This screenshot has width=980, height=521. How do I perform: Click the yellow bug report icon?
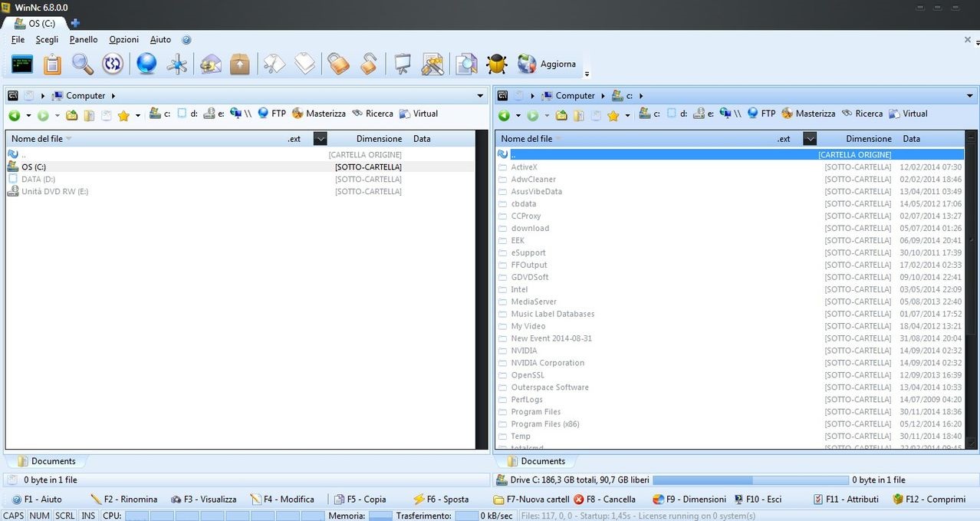click(497, 64)
